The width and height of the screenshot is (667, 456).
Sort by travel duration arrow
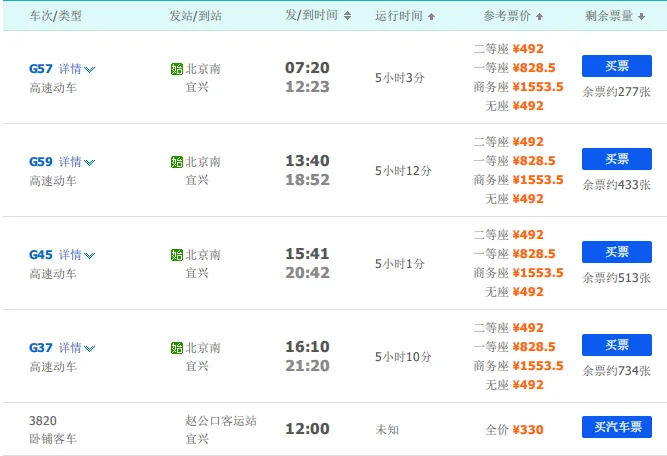431,16
